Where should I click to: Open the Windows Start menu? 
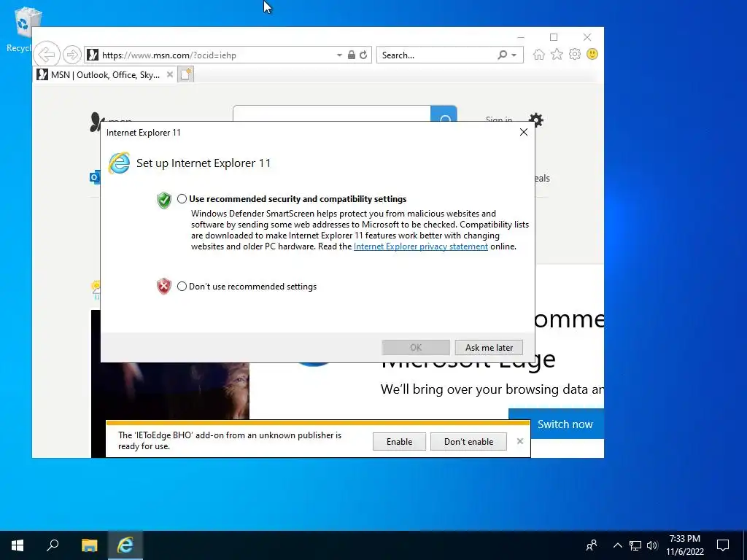(x=18, y=545)
